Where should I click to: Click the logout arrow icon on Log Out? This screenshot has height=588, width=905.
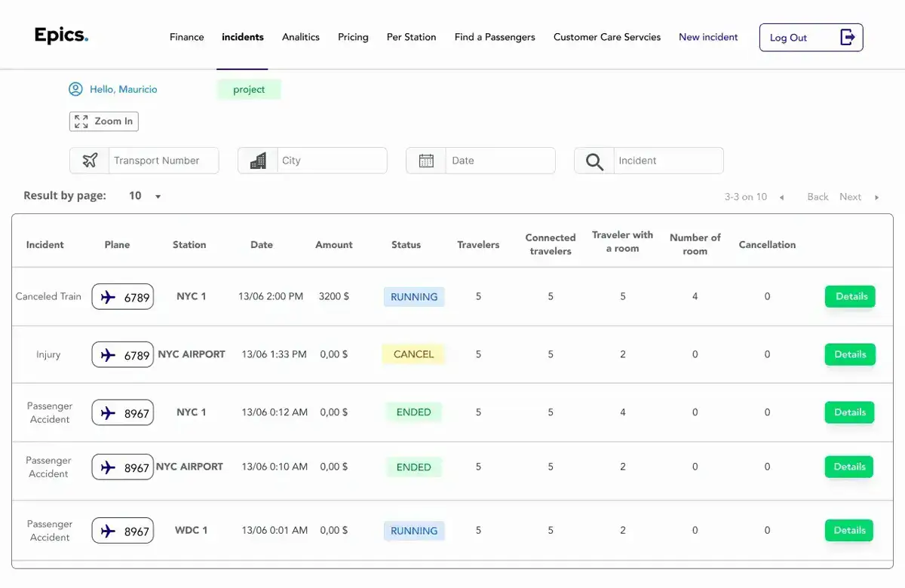coord(848,37)
